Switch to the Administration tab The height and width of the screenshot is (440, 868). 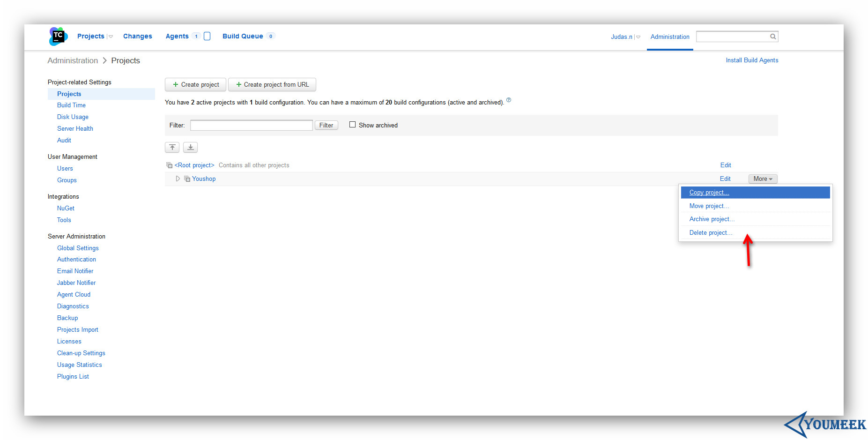point(670,37)
